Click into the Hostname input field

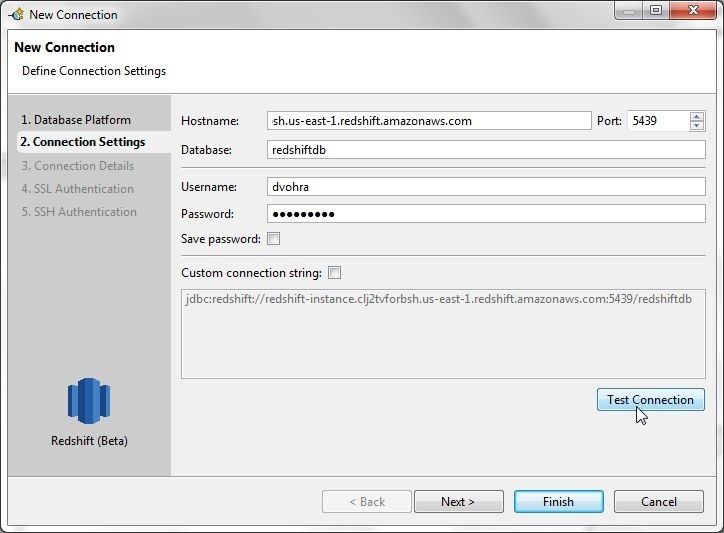click(429, 121)
